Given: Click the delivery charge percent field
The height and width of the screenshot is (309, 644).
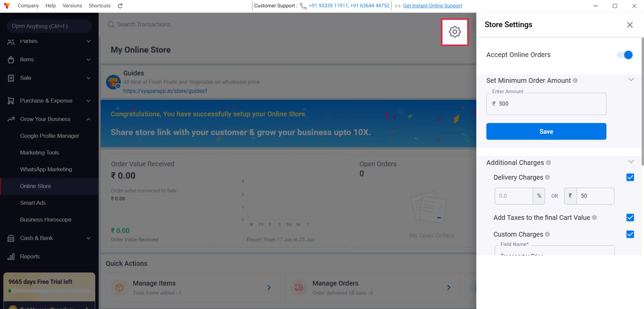Looking at the screenshot, I should click(x=514, y=196).
